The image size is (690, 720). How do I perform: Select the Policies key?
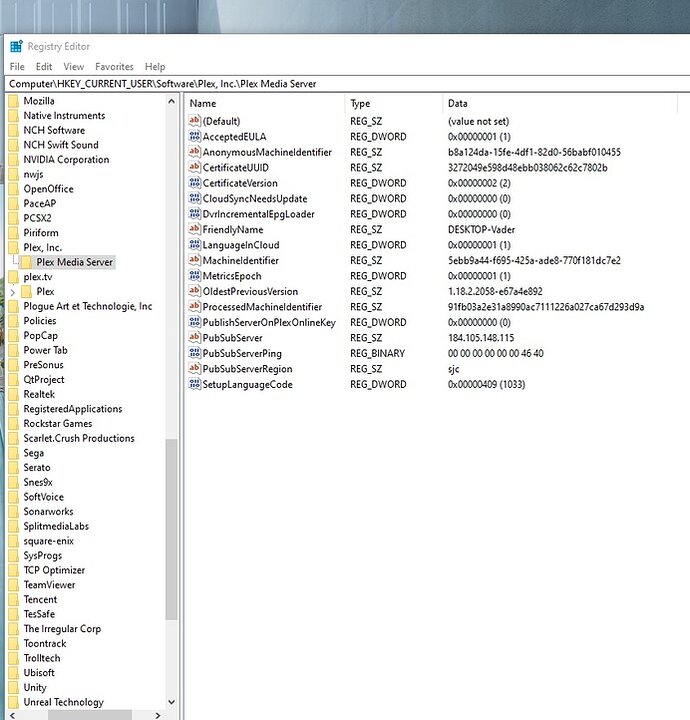click(x=40, y=321)
